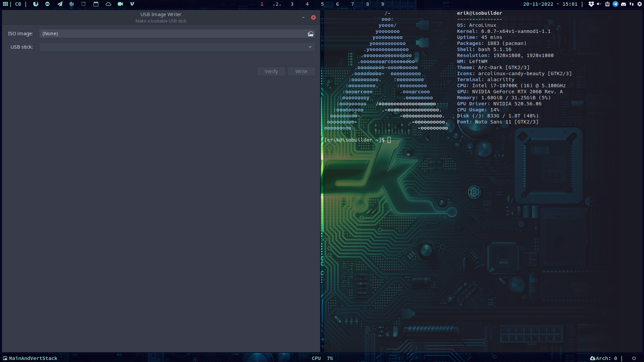Open the Vimeo icon in the top bar
Viewport: 644px width, 362px height.
pyautogui.click(x=132, y=4)
